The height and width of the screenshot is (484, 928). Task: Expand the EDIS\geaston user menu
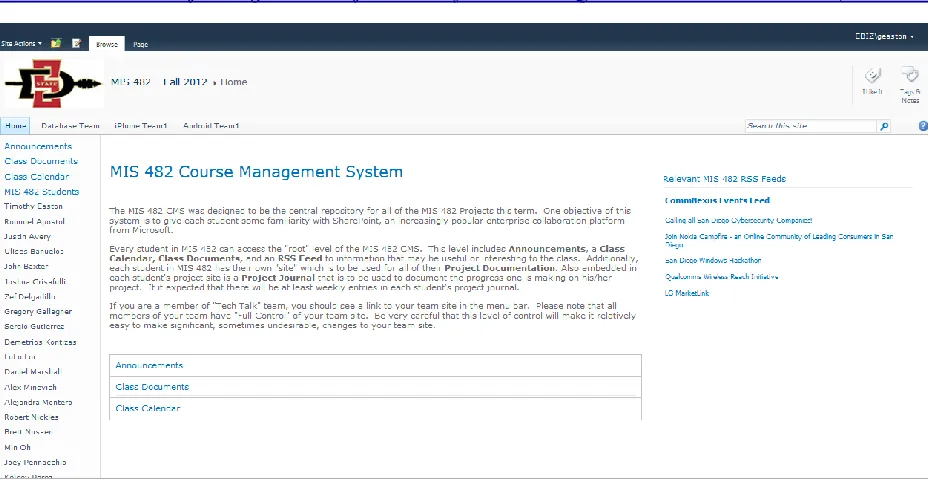[x=884, y=36]
